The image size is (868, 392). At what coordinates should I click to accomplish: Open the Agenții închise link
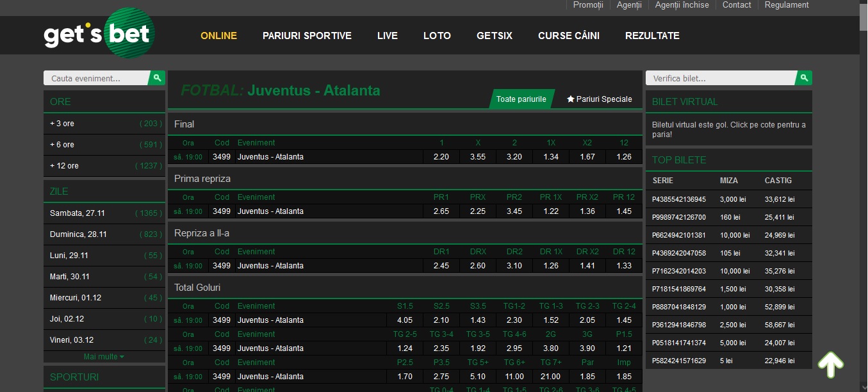(682, 5)
